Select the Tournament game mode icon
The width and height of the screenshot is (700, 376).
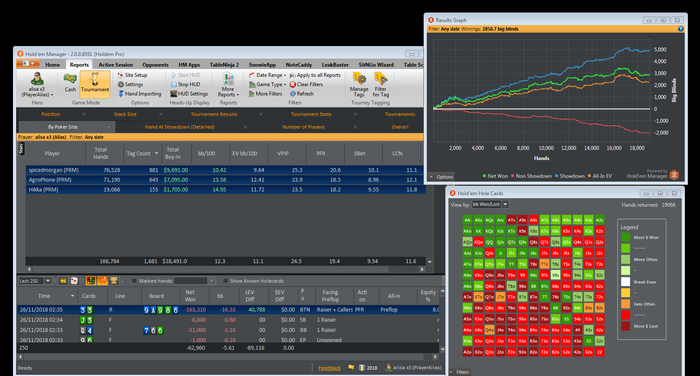95,84
